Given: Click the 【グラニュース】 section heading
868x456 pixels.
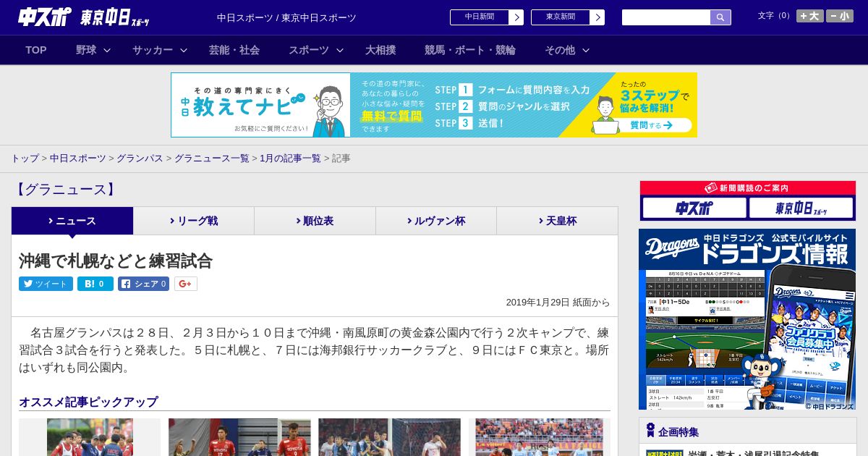Looking at the screenshot, I should click(65, 190).
